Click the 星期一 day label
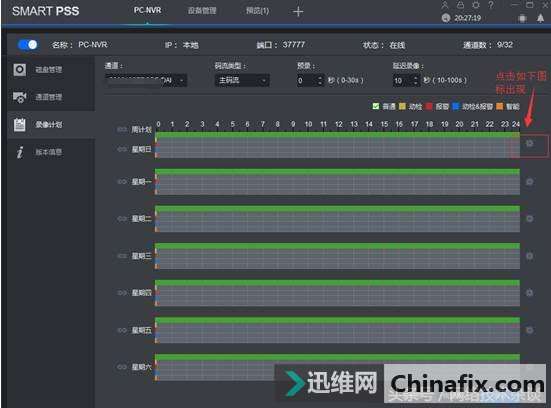This screenshot has width=551, height=408. tap(142, 182)
